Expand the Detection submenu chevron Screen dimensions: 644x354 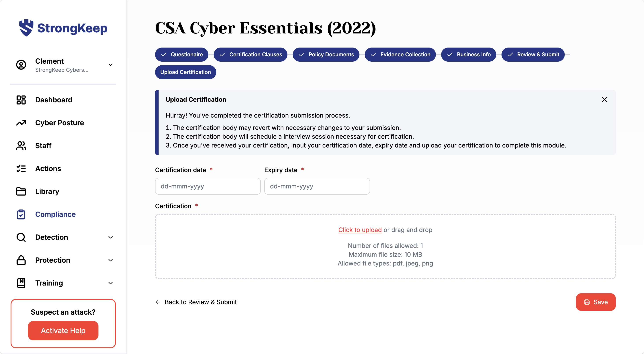(x=111, y=237)
